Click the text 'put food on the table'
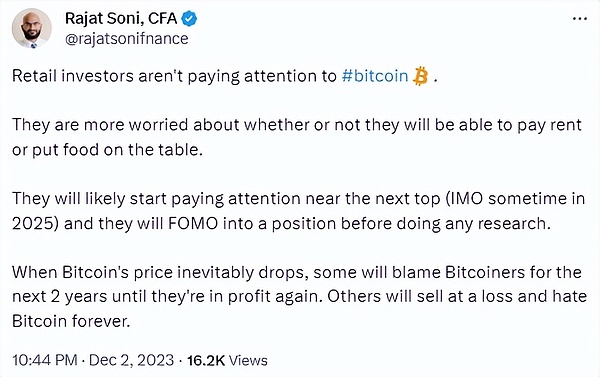 pyautogui.click(x=117, y=150)
